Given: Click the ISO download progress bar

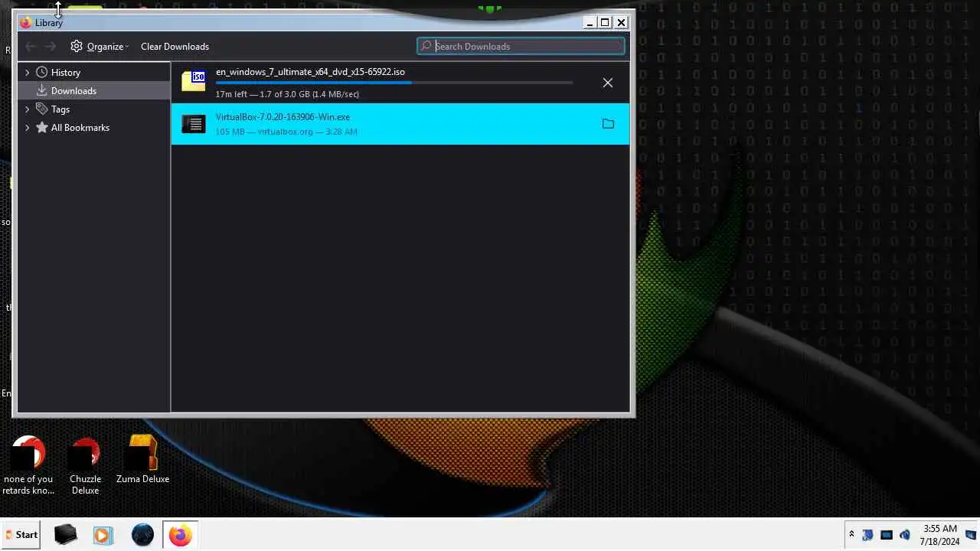Looking at the screenshot, I should point(394,83).
